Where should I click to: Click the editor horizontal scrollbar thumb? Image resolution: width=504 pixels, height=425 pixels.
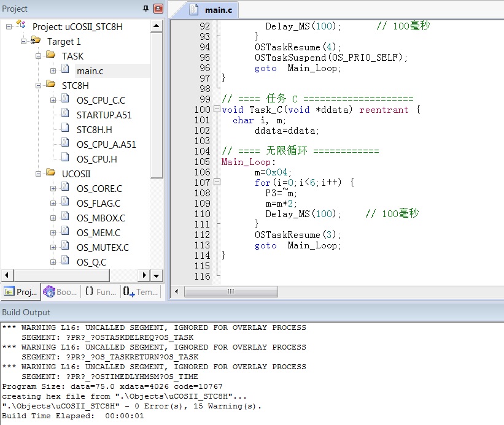(x=231, y=291)
